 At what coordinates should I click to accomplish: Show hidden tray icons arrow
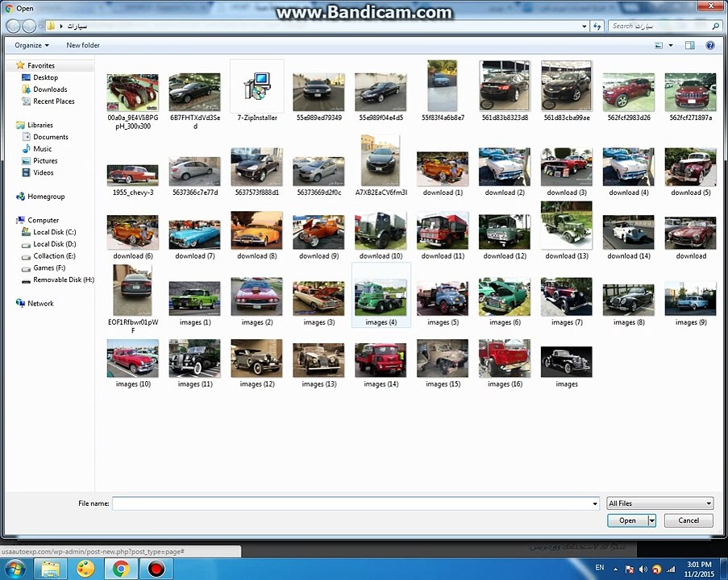pos(616,569)
